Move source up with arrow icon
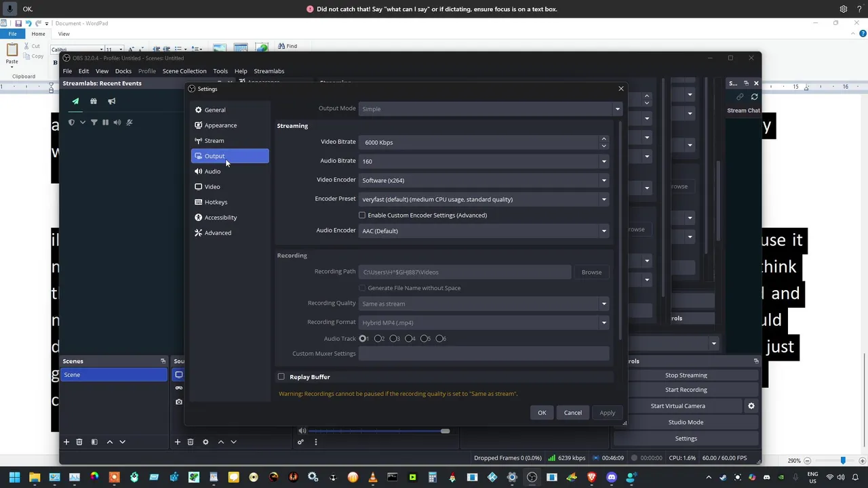868x488 pixels. (x=221, y=442)
